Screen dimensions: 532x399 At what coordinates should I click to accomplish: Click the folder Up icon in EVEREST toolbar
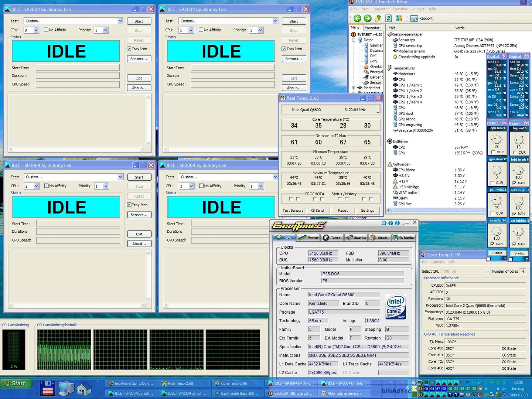point(378,18)
